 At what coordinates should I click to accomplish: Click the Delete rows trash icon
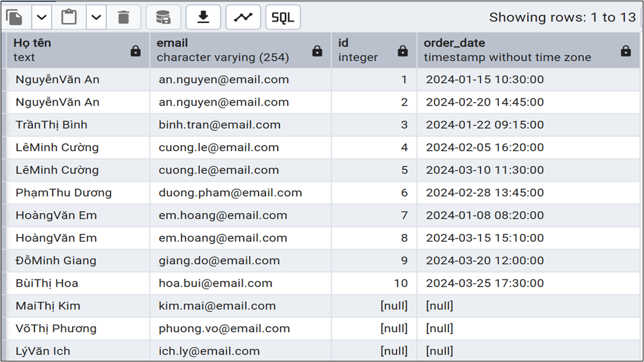[x=123, y=17]
